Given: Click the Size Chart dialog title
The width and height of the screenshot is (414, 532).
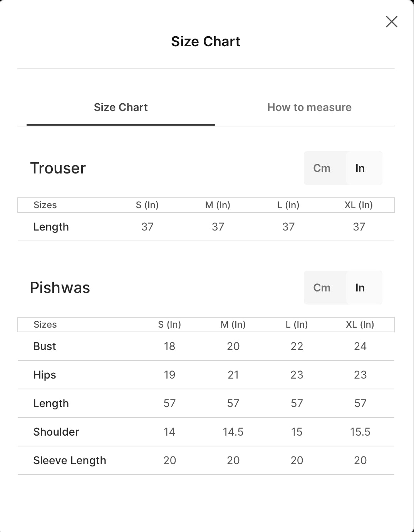Looking at the screenshot, I should click(206, 41).
